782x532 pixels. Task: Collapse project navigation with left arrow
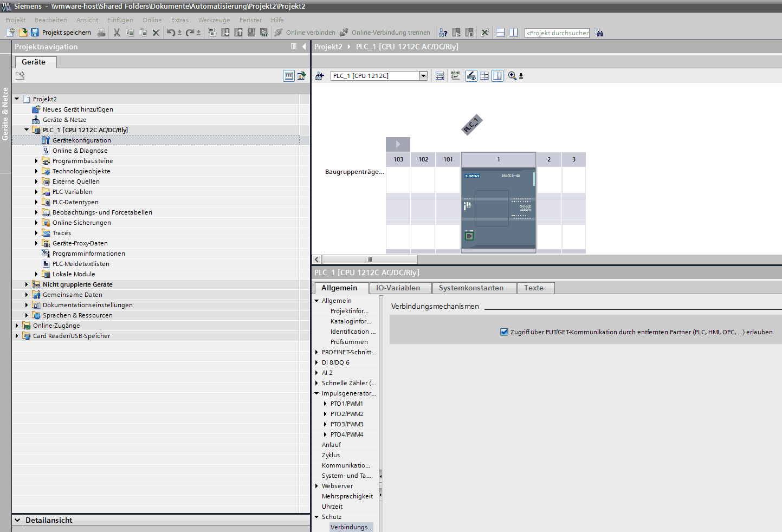304,47
